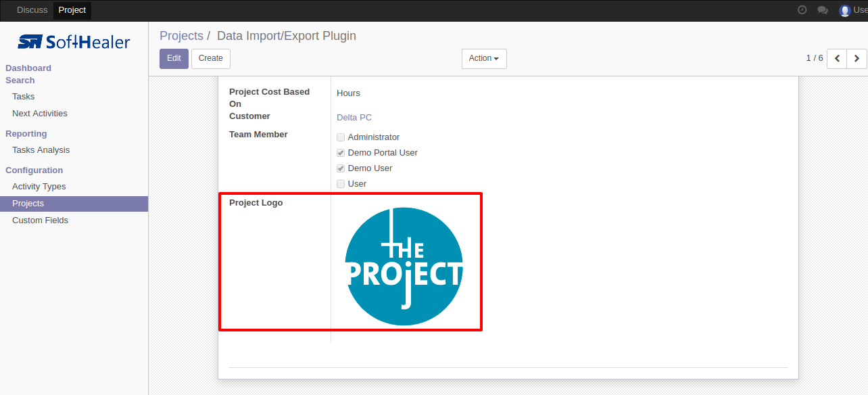Open the conversations chat icon
The width and height of the screenshot is (868, 395).
[x=823, y=10]
